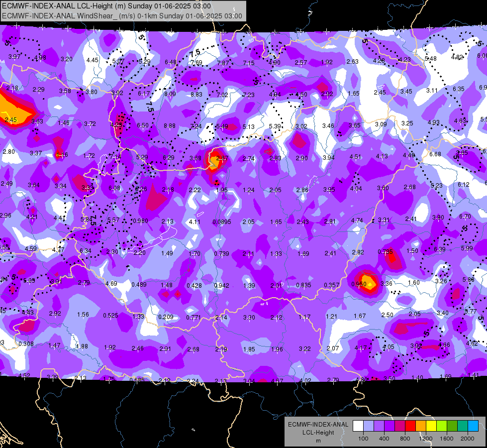Image resolution: width=487 pixels, height=448 pixels.
Task: Click the wind shear value 4.74
Action: 357,220
